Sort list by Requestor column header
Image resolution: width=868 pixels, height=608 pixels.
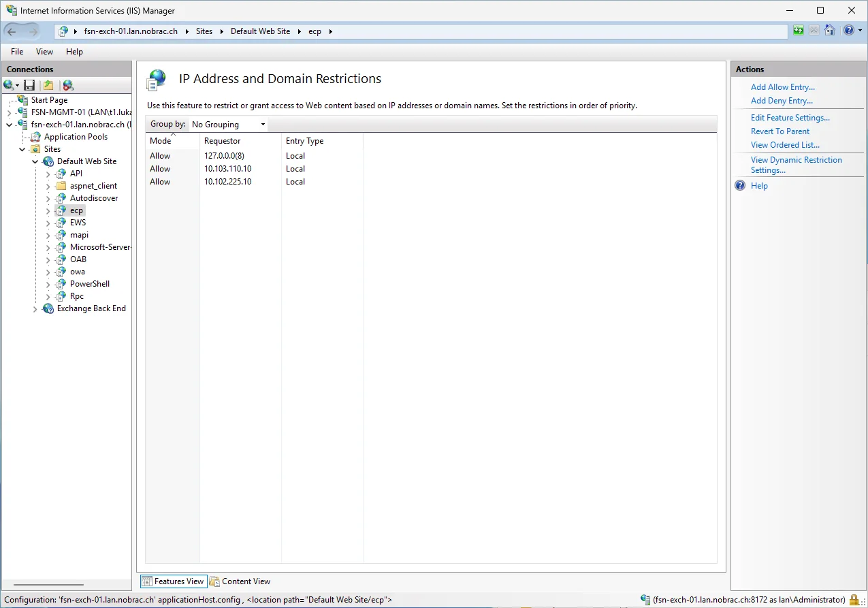pyautogui.click(x=240, y=141)
